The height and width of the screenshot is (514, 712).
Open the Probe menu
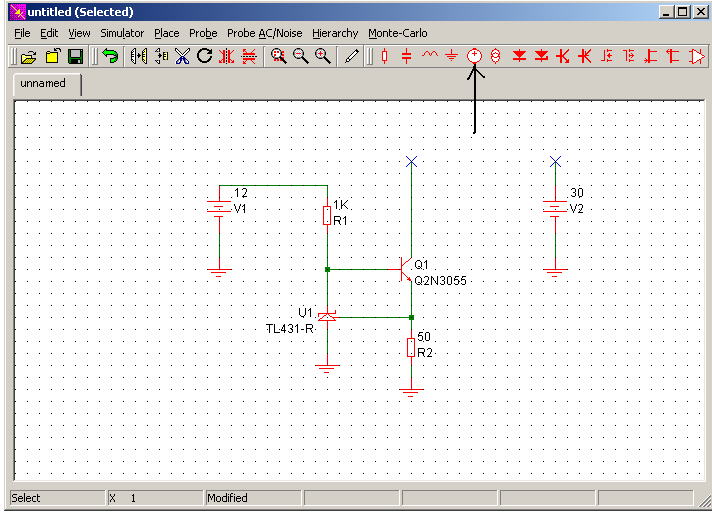click(x=203, y=33)
